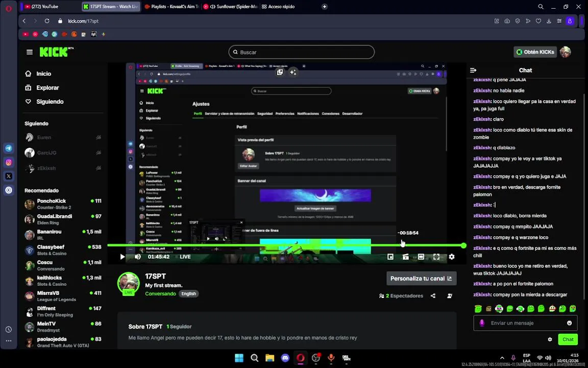Open recommended channel PonchoKick
This screenshot has height=368, width=588.
pos(63,204)
